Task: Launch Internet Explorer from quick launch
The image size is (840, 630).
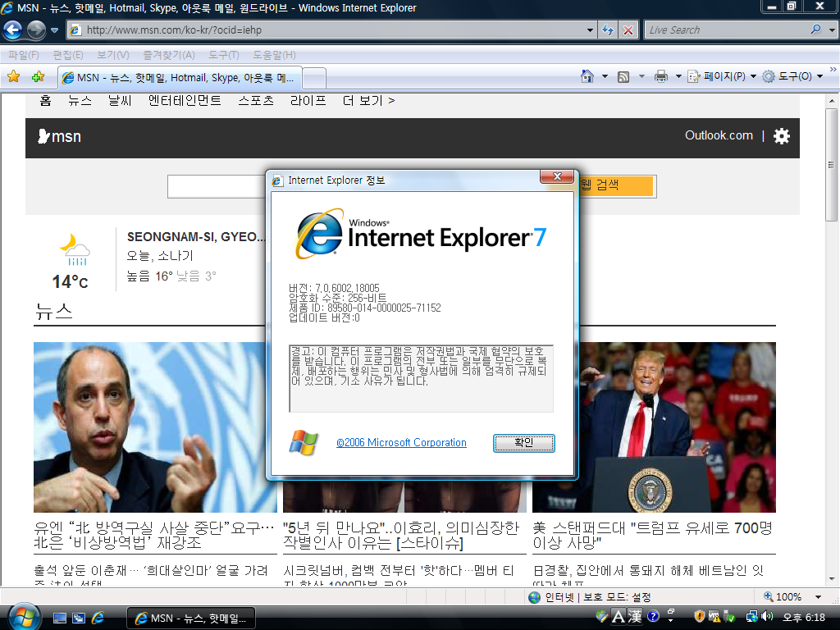Action: pos(98,619)
